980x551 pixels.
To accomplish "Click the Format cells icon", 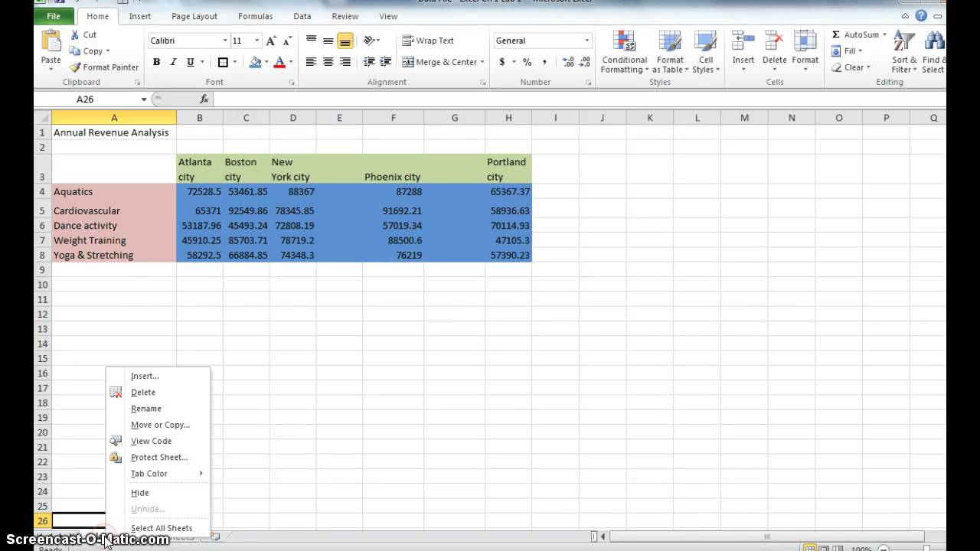I will pos(805,42).
